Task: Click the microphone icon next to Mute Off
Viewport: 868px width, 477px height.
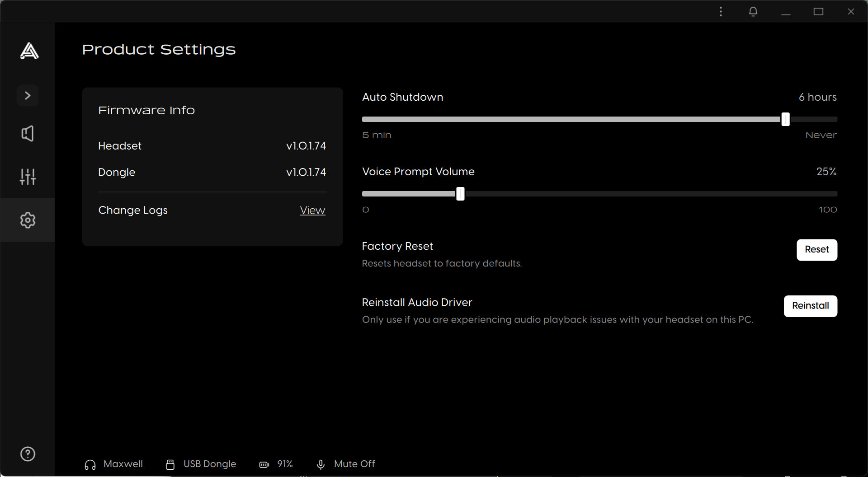Action: (x=321, y=464)
